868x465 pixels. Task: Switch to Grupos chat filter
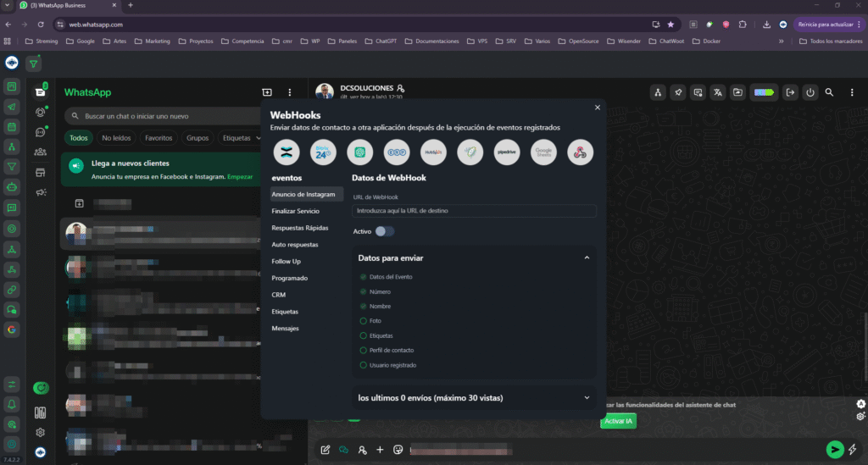[x=197, y=138]
